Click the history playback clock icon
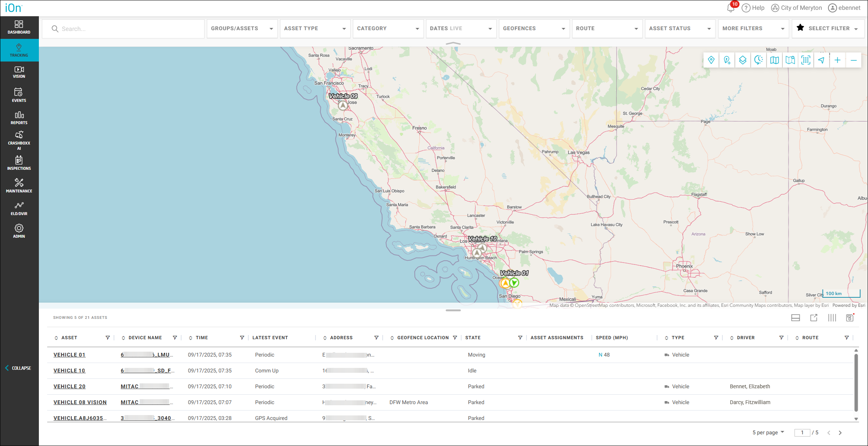 758,60
